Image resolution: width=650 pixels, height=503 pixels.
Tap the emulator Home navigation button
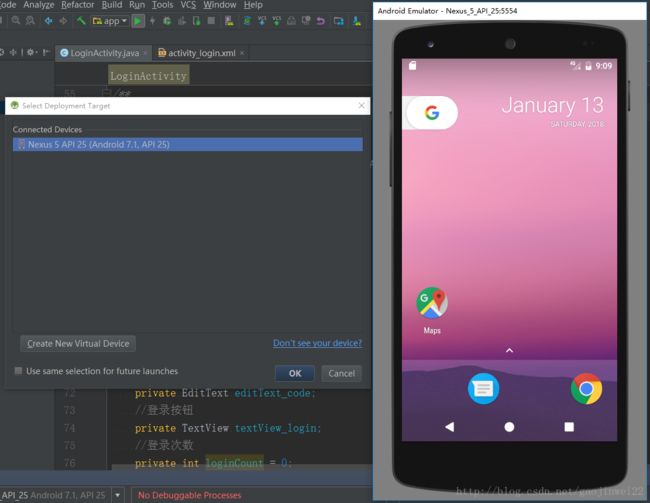pos(509,427)
